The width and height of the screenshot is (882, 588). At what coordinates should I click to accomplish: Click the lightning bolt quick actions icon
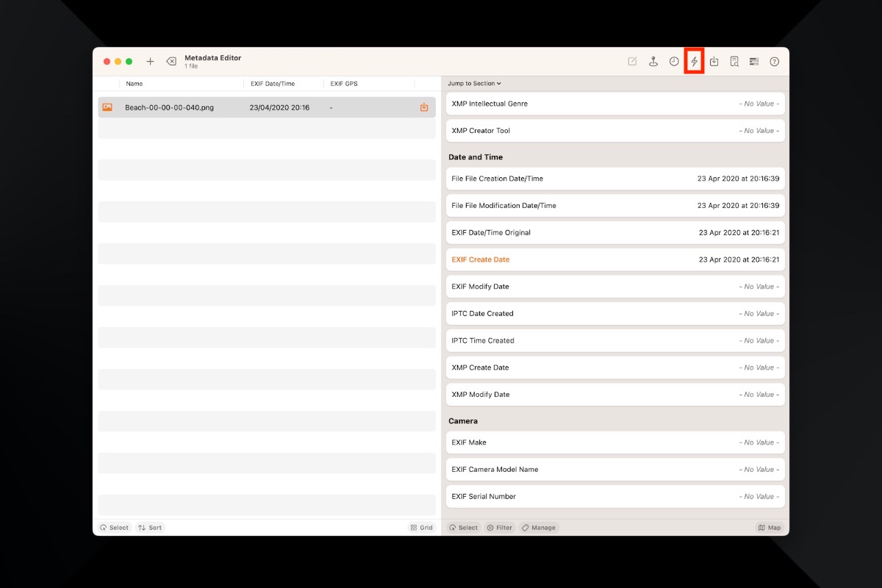[x=694, y=62]
